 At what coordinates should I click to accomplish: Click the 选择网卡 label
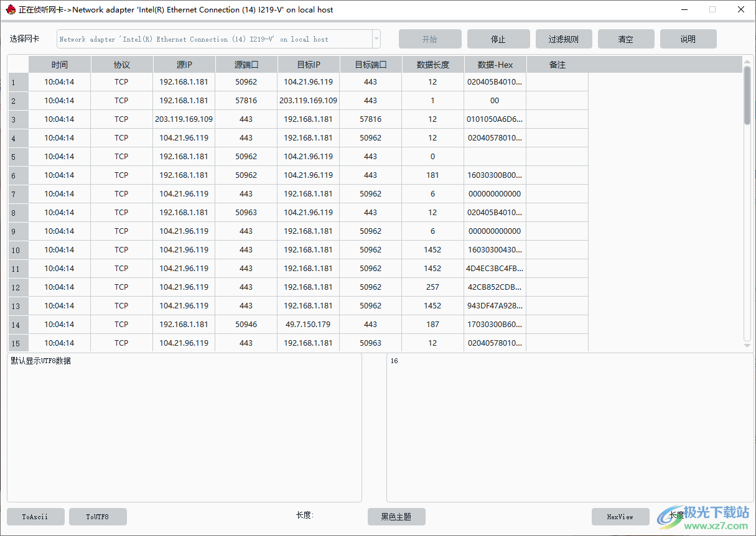pos(25,39)
